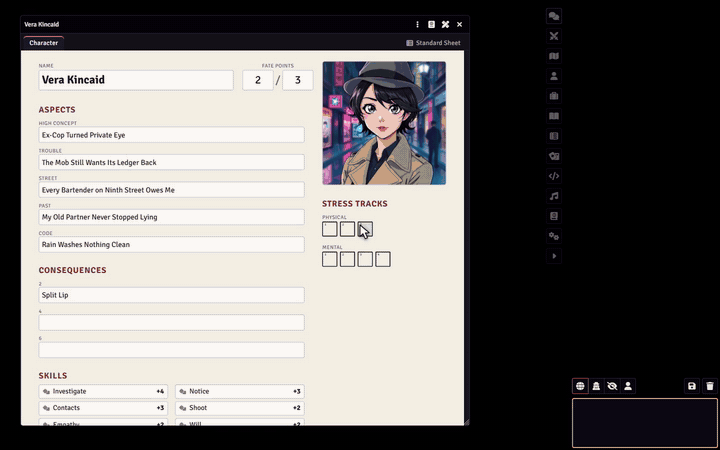The image size is (720, 450).
Task: Open the Actors person-icon sidebar tab
Action: [554, 76]
